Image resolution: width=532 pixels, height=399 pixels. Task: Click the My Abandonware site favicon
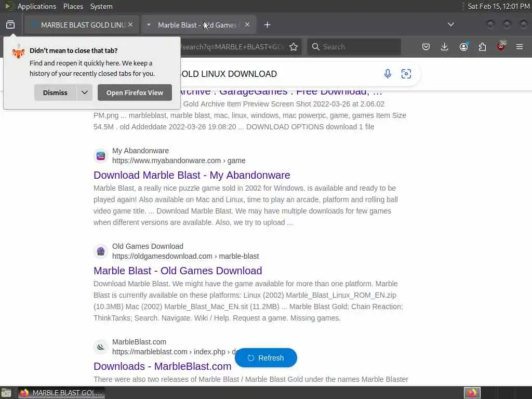(101, 156)
